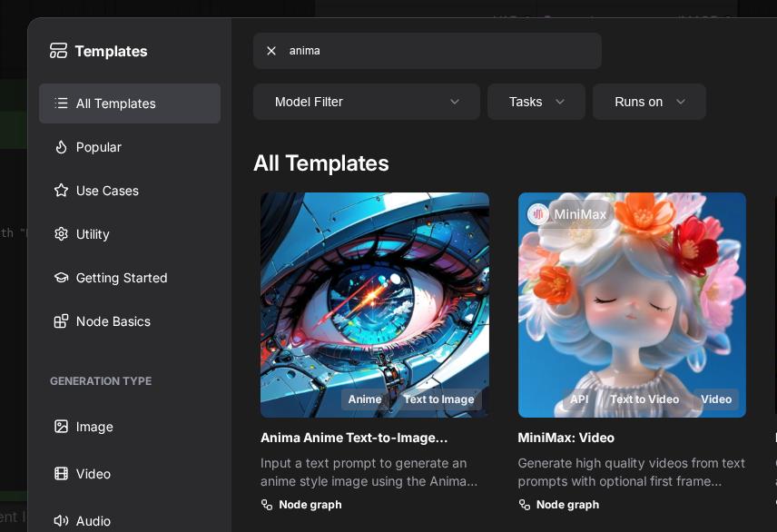Open the Use Cases category
Viewport: 777px width, 532px height.
click(x=130, y=191)
